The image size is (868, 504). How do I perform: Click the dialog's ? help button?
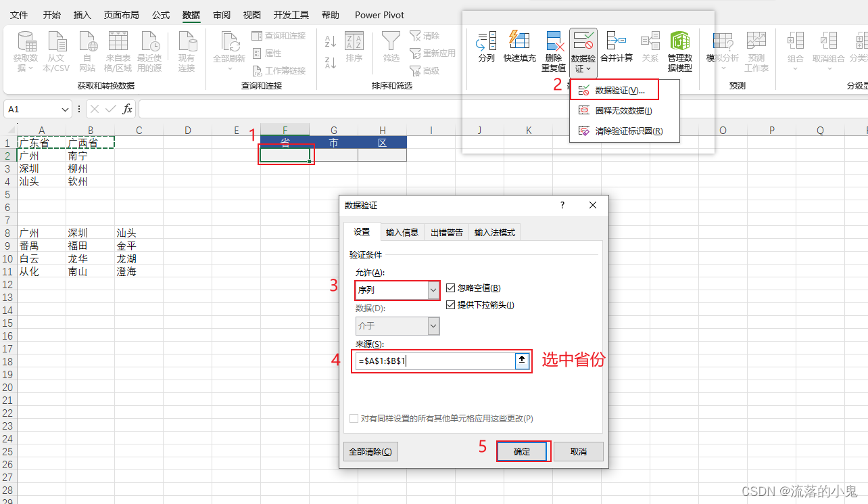(562, 205)
